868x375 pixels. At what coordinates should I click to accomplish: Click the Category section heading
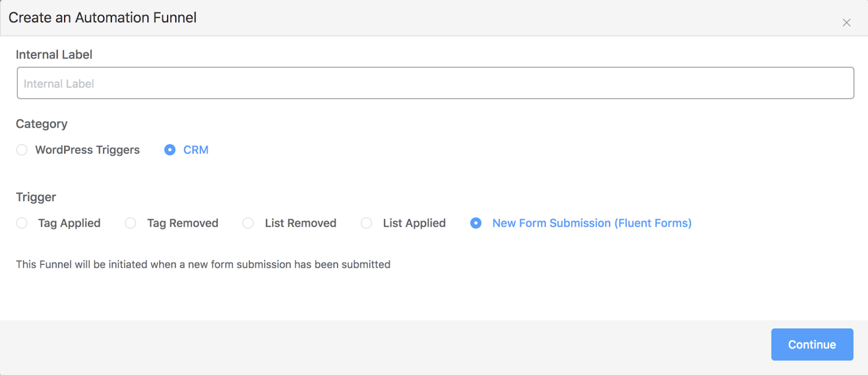[x=41, y=124]
